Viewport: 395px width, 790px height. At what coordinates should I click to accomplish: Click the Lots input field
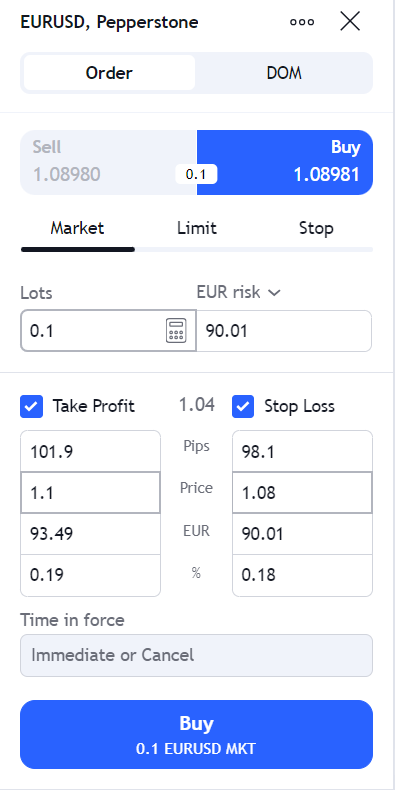[108, 331]
